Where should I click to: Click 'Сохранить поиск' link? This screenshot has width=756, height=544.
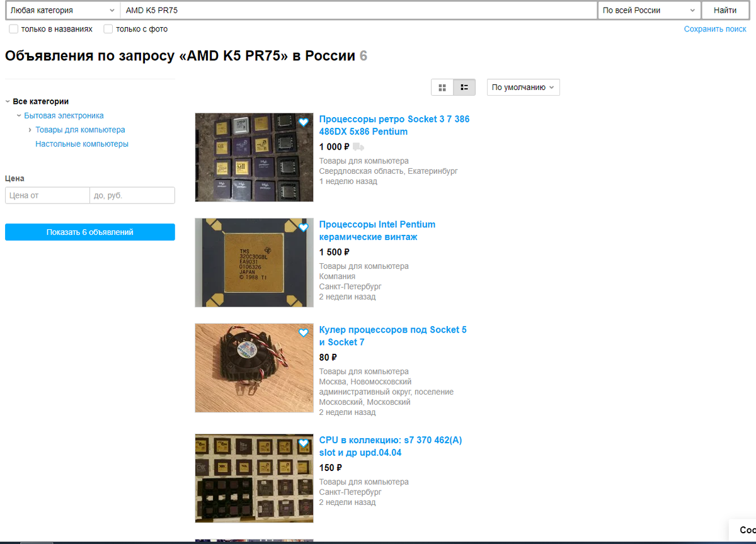[x=715, y=29]
